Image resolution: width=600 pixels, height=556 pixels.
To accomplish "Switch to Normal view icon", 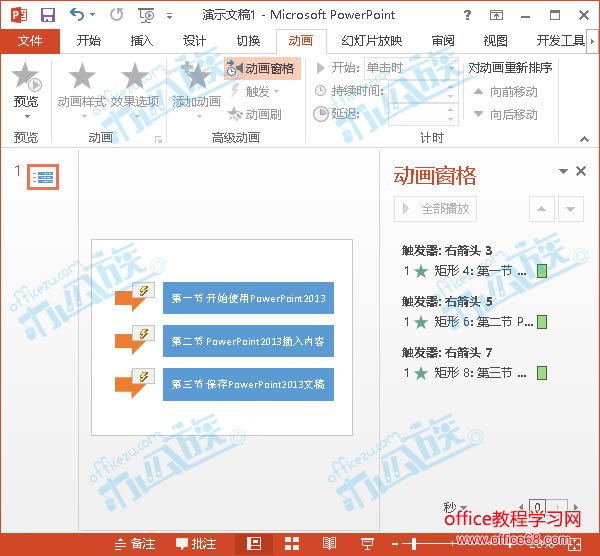I will [254, 544].
